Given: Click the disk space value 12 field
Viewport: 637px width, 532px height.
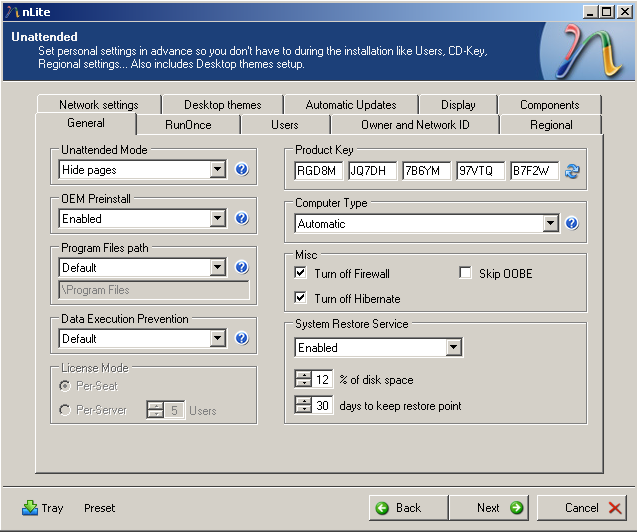Looking at the screenshot, I should (x=323, y=379).
